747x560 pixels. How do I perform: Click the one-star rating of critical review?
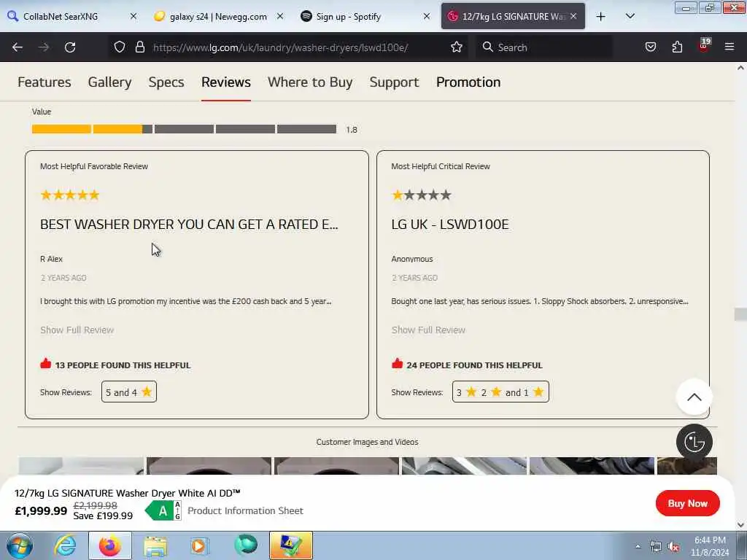point(421,195)
